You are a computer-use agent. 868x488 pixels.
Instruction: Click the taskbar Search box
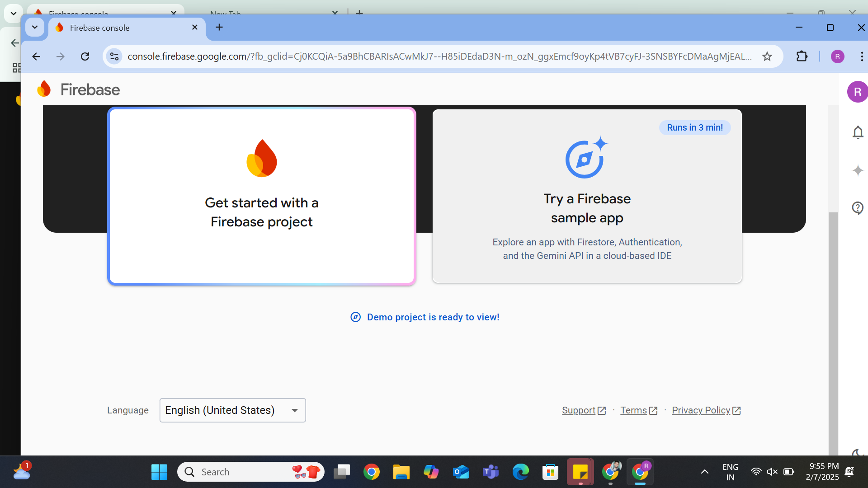pos(251,472)
